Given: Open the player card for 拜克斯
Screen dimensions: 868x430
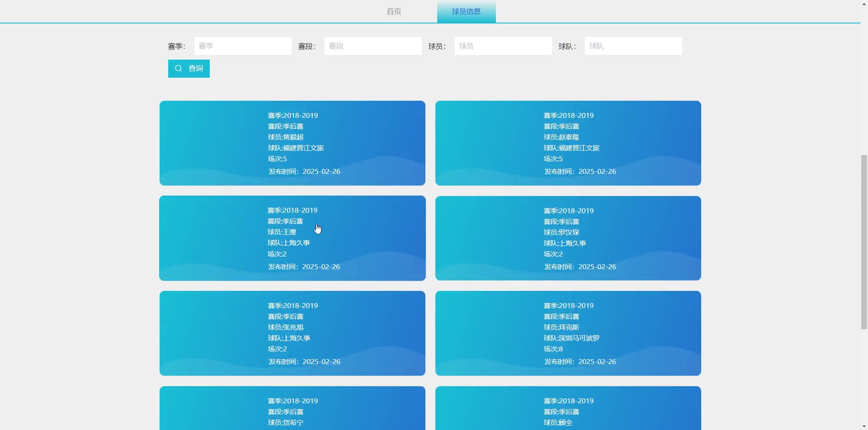Looking at the screenshot, I should tap(568, 333).
